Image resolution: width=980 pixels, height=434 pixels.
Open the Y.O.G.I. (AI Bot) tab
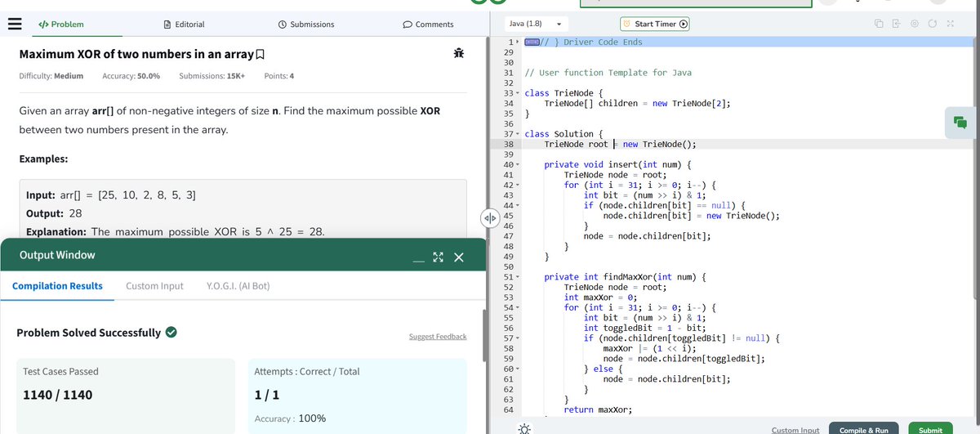click(x=238, y=286)
